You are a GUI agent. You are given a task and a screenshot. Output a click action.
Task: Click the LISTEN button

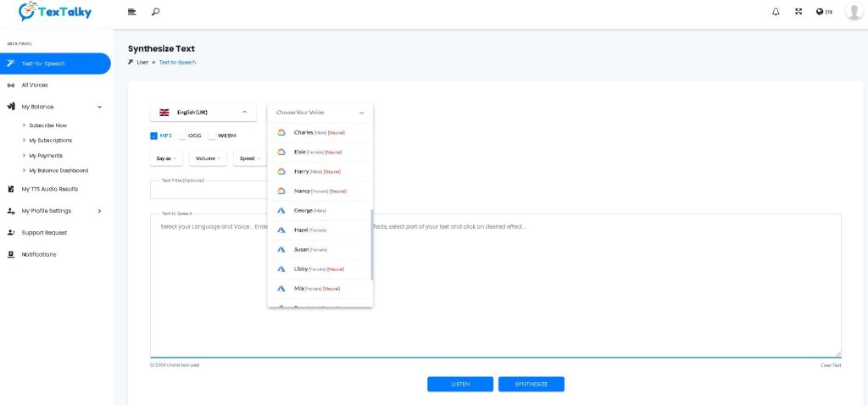(x=460, y=384)
